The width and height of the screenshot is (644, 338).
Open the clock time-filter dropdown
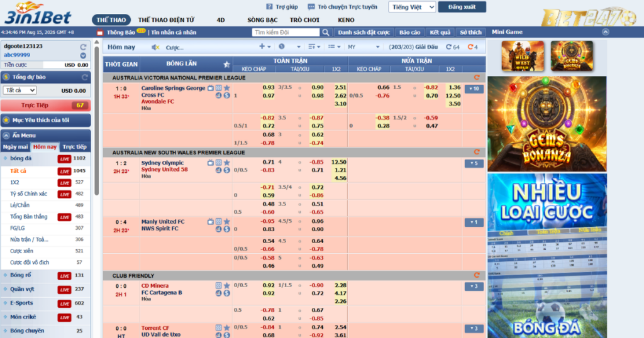tap(289, 46)
